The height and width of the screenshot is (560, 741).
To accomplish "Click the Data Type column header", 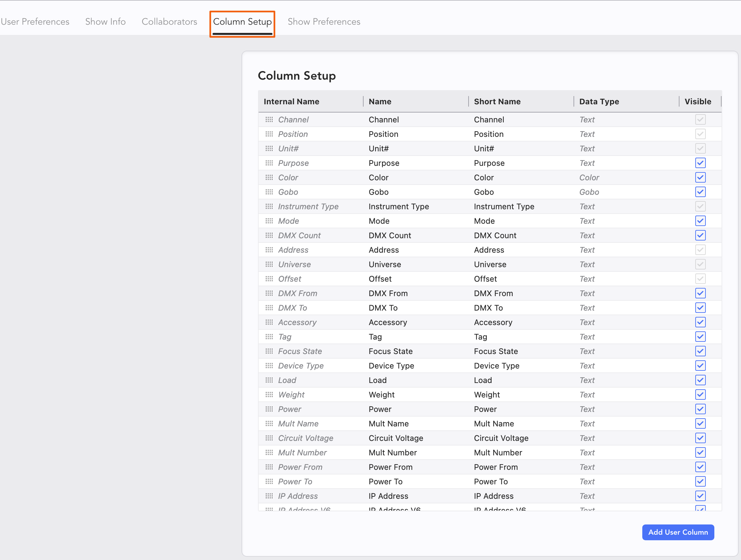I will [x=599, y=101].
